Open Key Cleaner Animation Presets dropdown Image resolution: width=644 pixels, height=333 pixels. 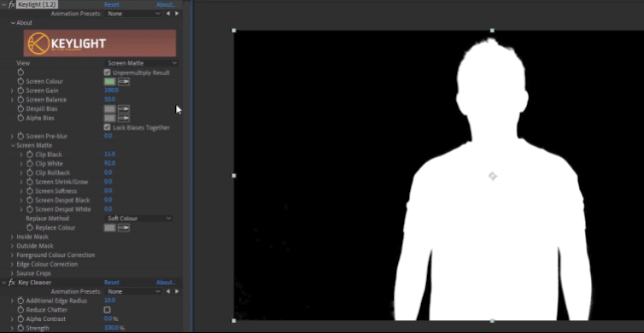(x=133, y=291)
